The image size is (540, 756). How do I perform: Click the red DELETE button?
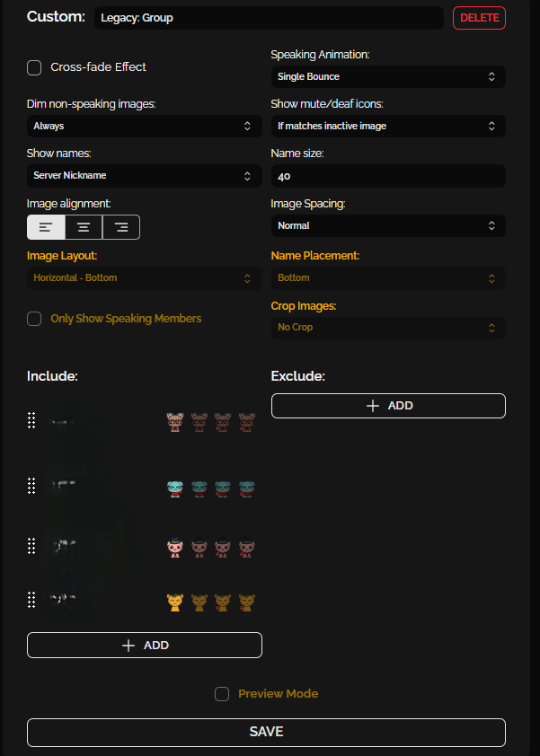click(x=479, y=18)
